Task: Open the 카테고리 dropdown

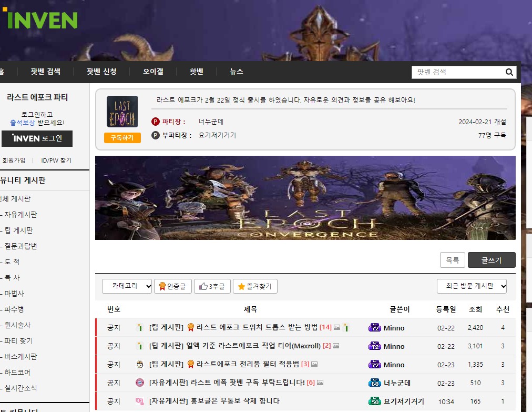Action: click(x=127, y=286)
